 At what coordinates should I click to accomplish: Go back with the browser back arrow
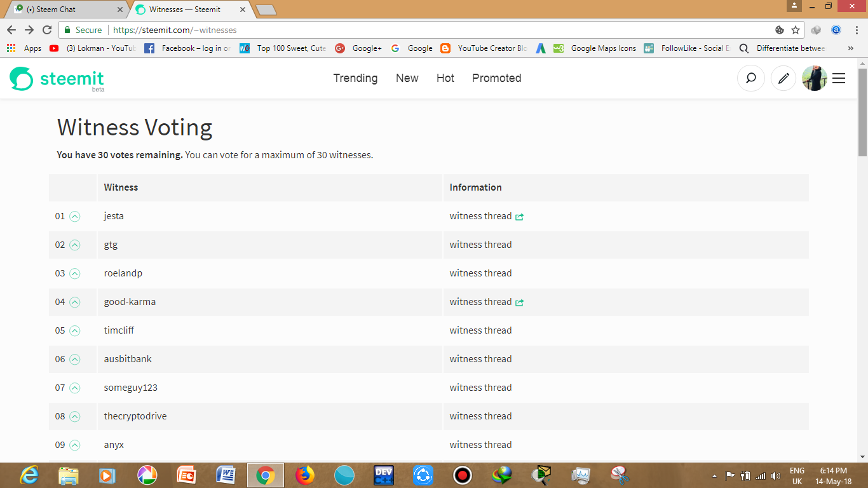pos(11,30)
